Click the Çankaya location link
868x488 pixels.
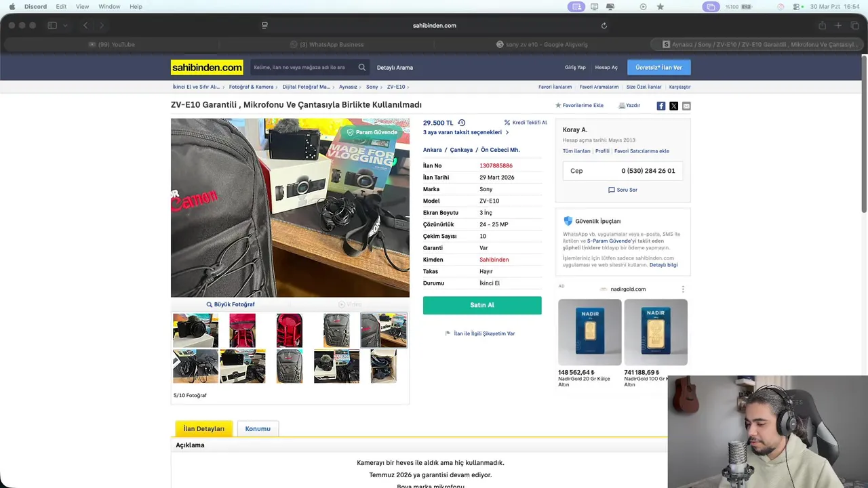(461, 150)
